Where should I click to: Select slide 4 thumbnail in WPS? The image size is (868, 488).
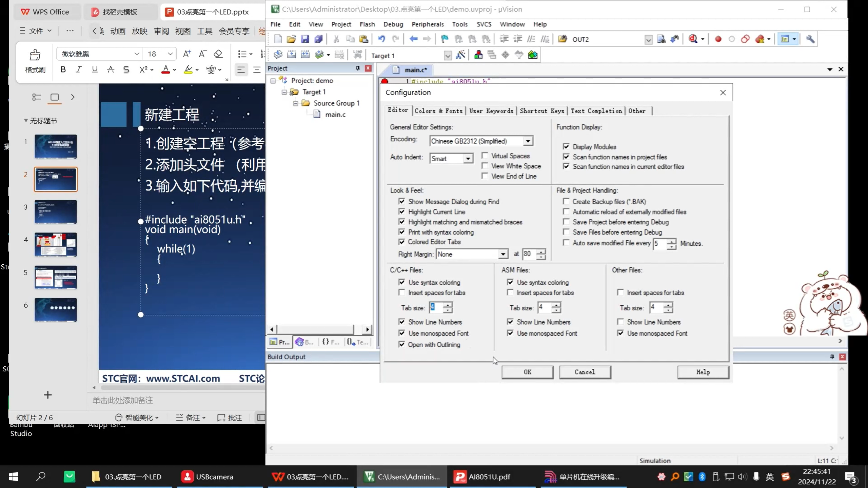coord(56,244)
